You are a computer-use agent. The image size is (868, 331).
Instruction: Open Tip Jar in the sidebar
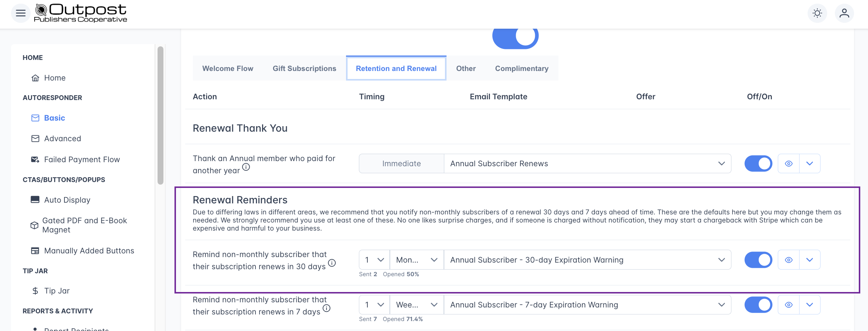(57, 291)
